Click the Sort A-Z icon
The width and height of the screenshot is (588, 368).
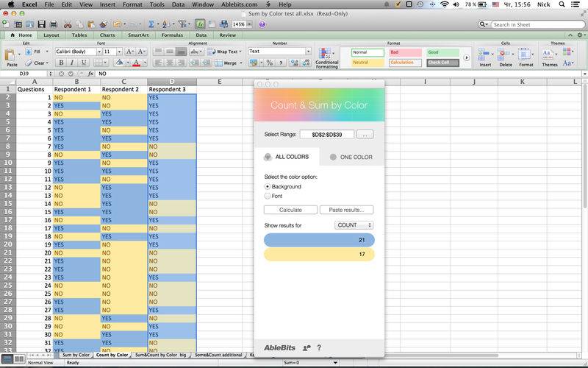coord(166,24)
